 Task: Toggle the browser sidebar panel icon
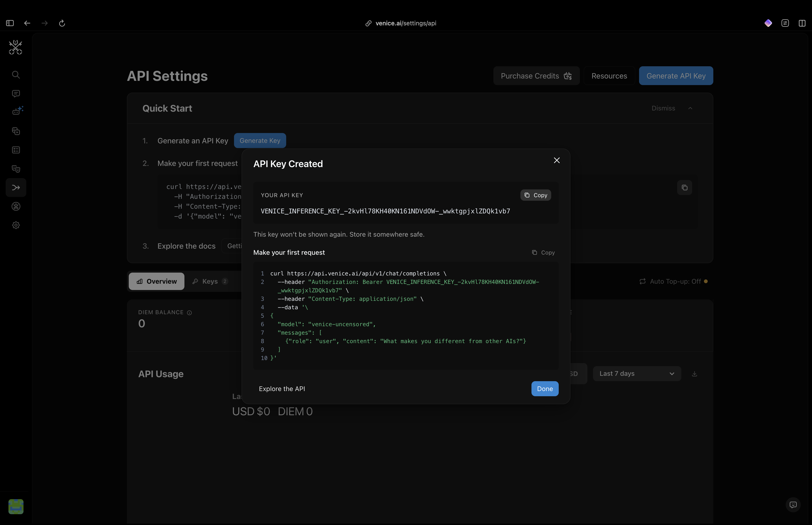(x=10, y=23)
